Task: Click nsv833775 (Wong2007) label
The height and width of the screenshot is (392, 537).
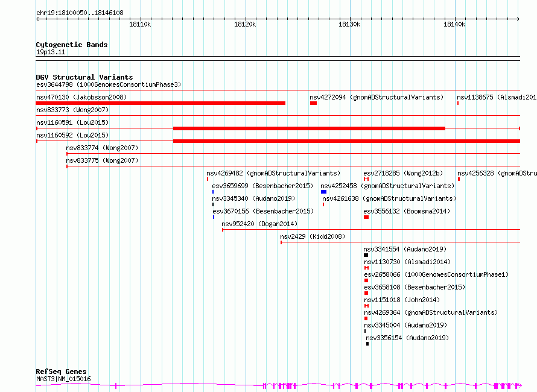Action: pos(102,160)
